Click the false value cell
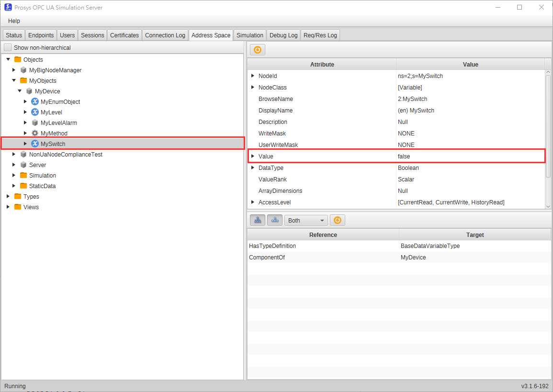The width and height of the screenshot is (553, 392). coord(471,156)
